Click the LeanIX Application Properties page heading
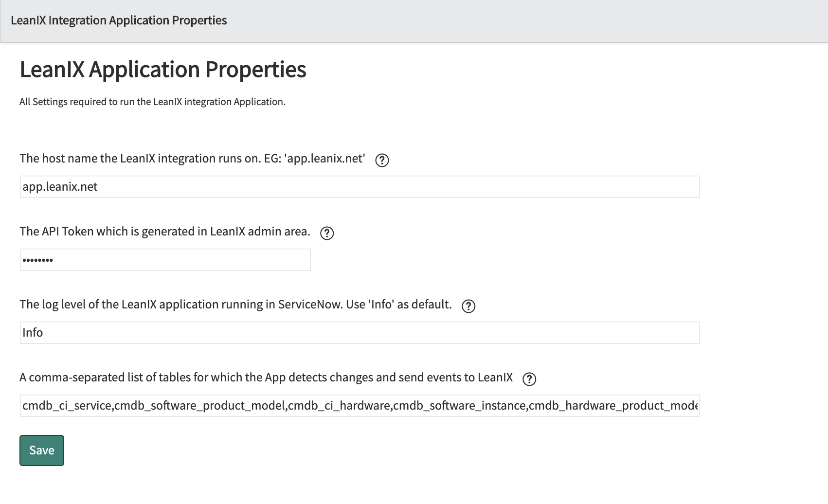Screen dimensions: 828x504 pyautogui.click(x=163, y=69)
